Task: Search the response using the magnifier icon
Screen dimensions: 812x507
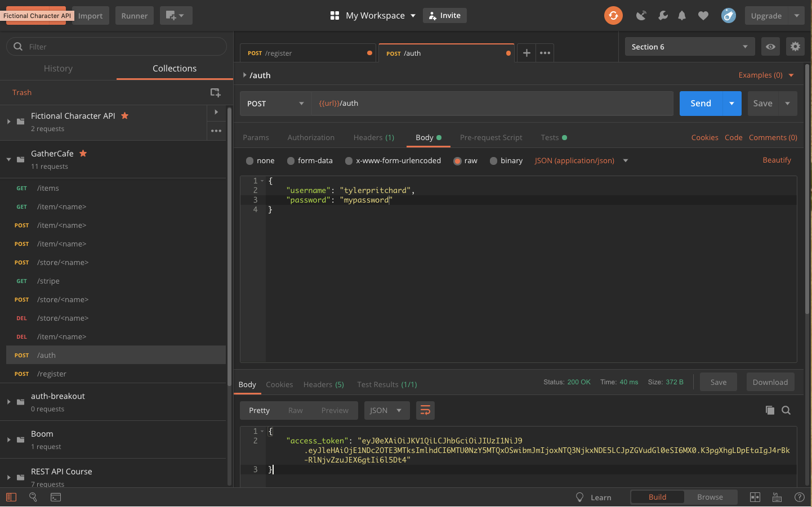Action: (786, 410)
